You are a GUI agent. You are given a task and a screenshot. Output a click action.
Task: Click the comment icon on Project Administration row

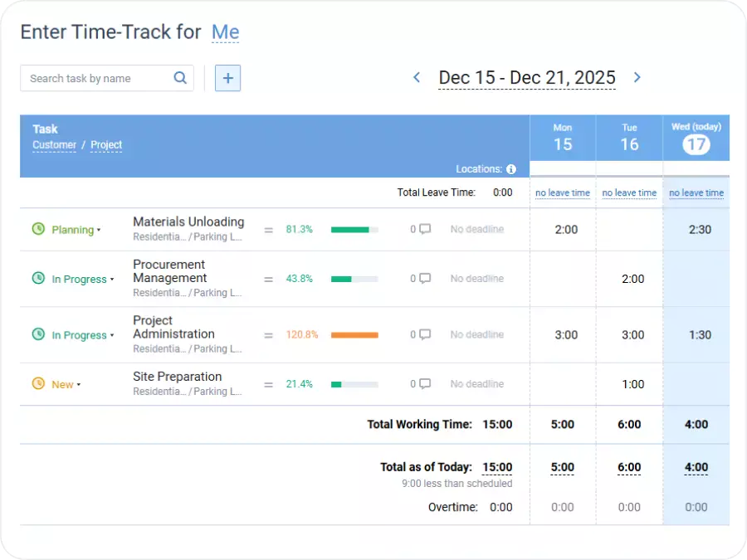click(x=423, y=334)
